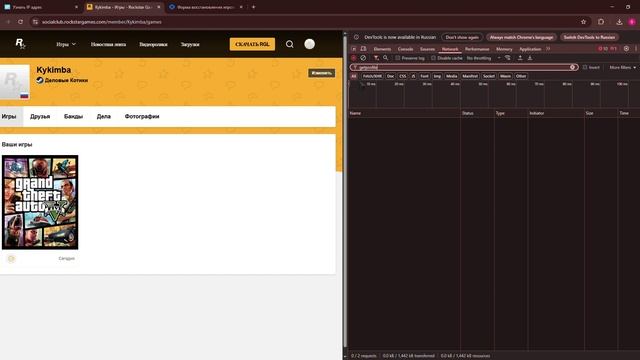Image resolution: width=640 pixels, height=360 pixels.
Task: Open DevTools settings gear
Action: click(627, 49)
